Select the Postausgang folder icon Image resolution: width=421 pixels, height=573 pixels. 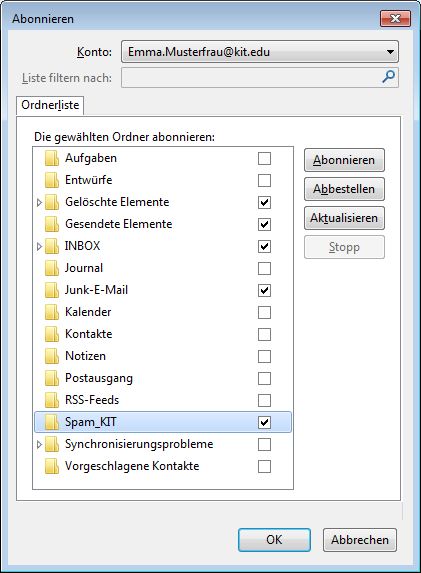tap(52, 379)
